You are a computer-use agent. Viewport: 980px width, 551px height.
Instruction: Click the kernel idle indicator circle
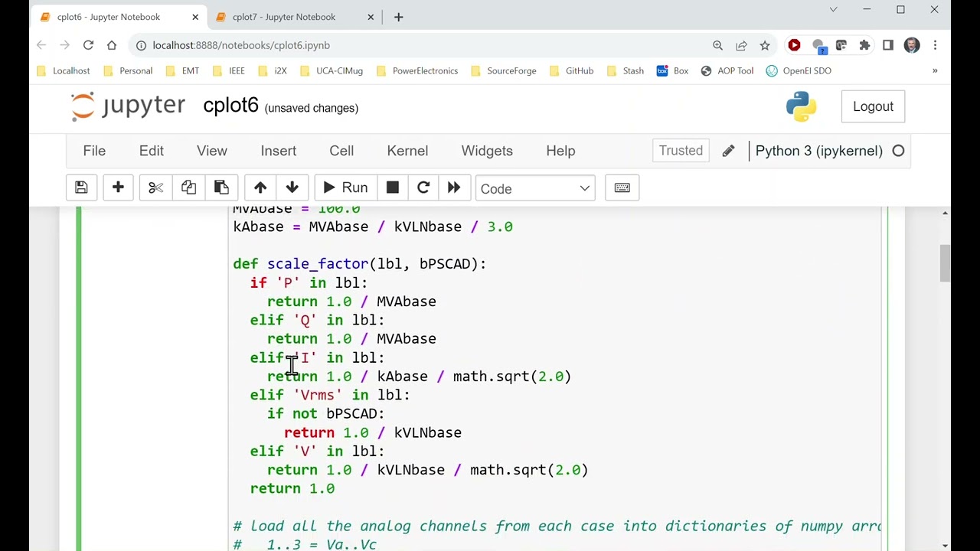point(898,151)
